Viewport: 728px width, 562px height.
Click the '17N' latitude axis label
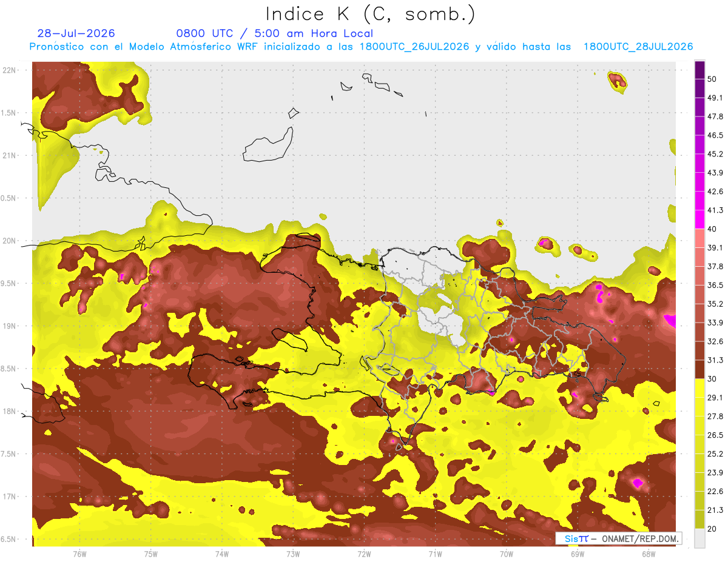point(10,497)
